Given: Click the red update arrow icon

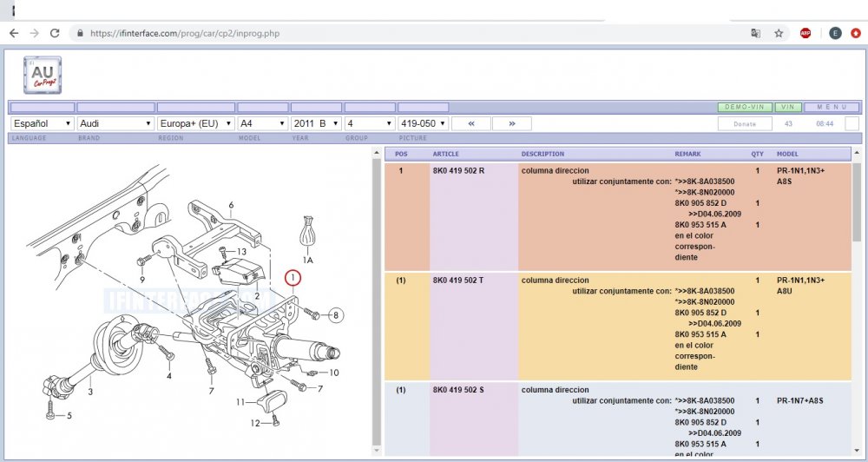Looking at the screenshot, I should point(856,33).
